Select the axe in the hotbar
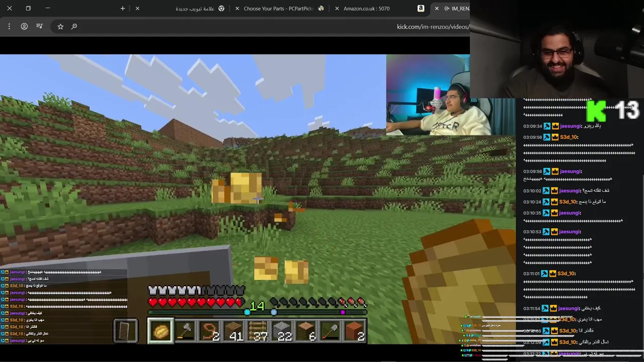The width and height of the screenshot is (644, 362). pos(186,331)
